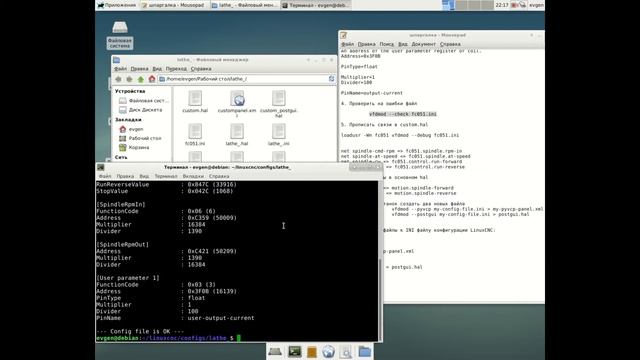Switch workspace using panel pager
The image size is (640, 360).
click(x=468, y=5)
